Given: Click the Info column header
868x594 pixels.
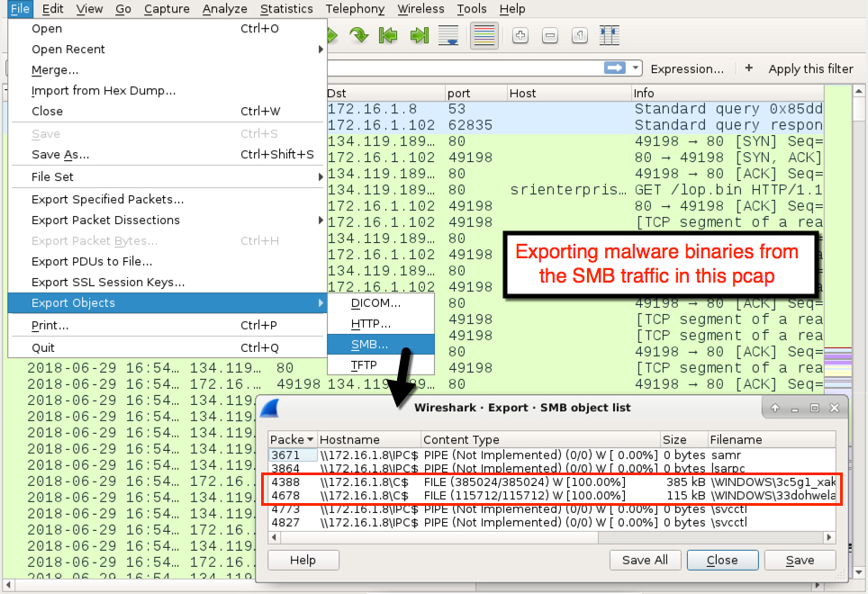Looking at the screenshot, I should [x=728, y=93].
